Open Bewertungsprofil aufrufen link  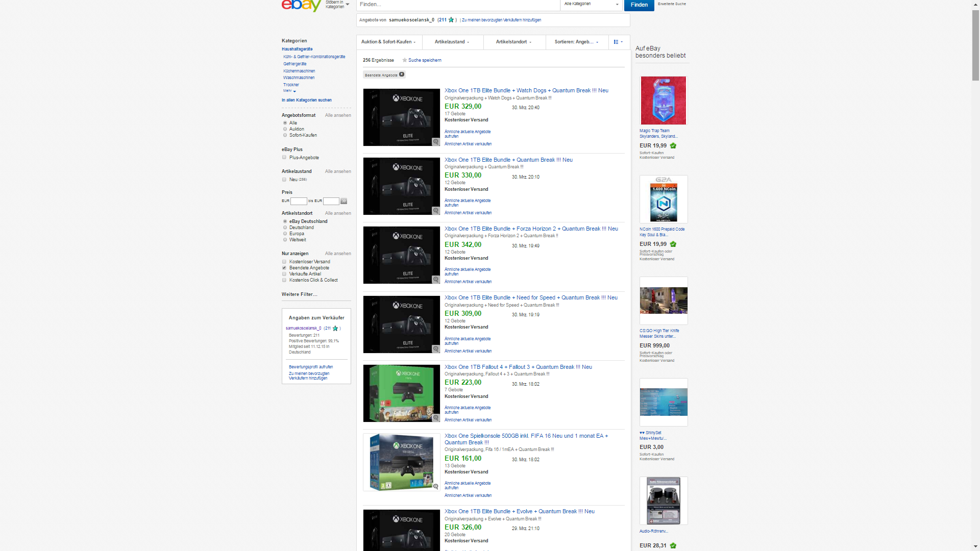pos(311,367)
